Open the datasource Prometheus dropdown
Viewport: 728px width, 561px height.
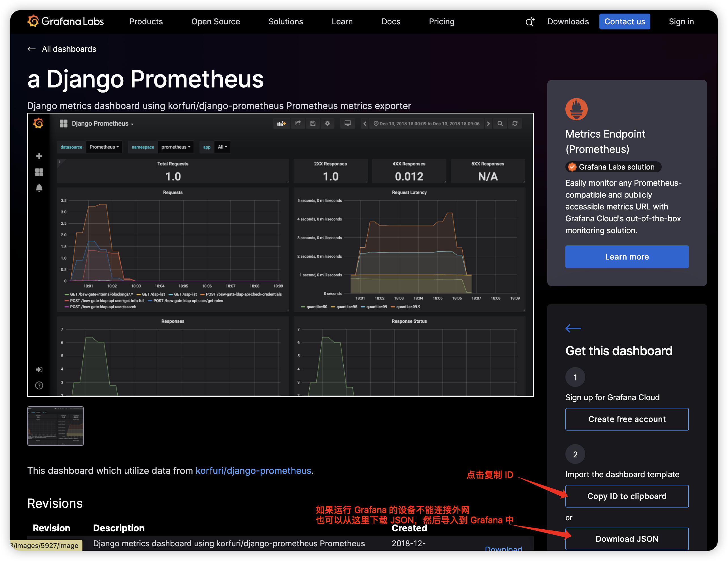tap(104, 147)
